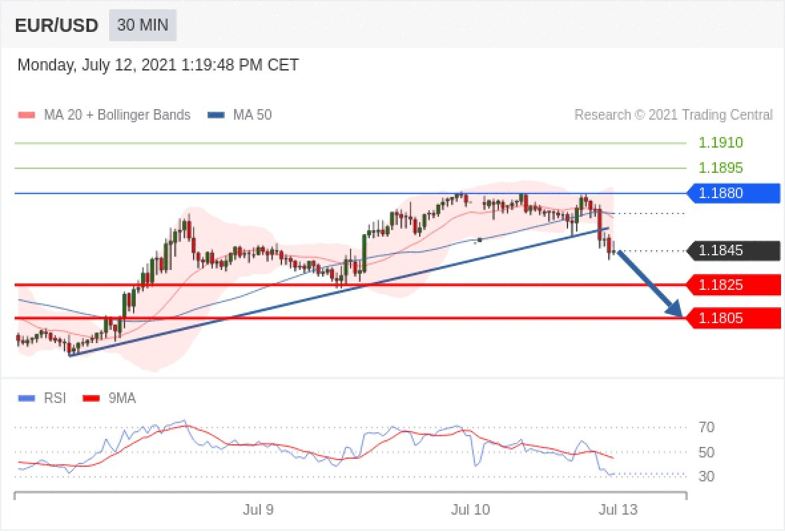Image resolution: width=785 pixels, height=532 pixels.
Task: Click the RSI 70 level label
Action: pyautogui.click(x=706, y=428)
